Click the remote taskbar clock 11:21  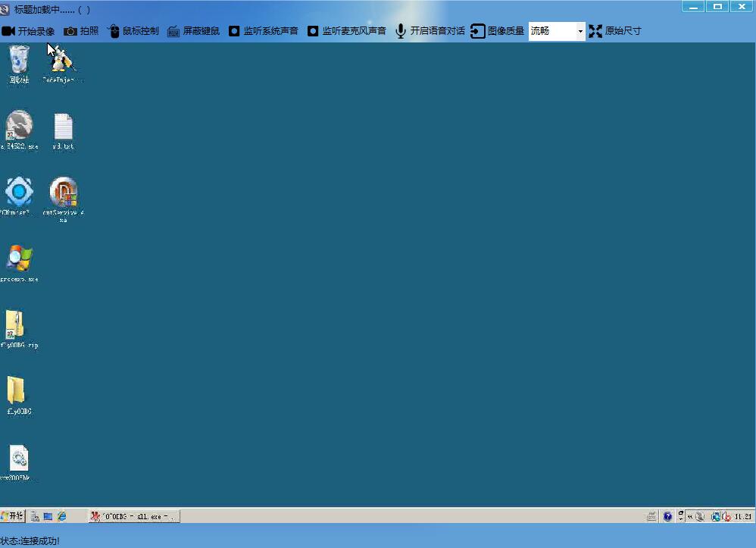pyautogui.click(x=743, y=517)
